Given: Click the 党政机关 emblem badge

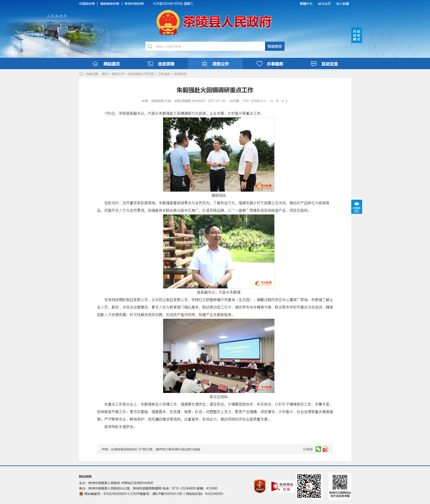Looking at the screenshot, I should pos(260,486).
